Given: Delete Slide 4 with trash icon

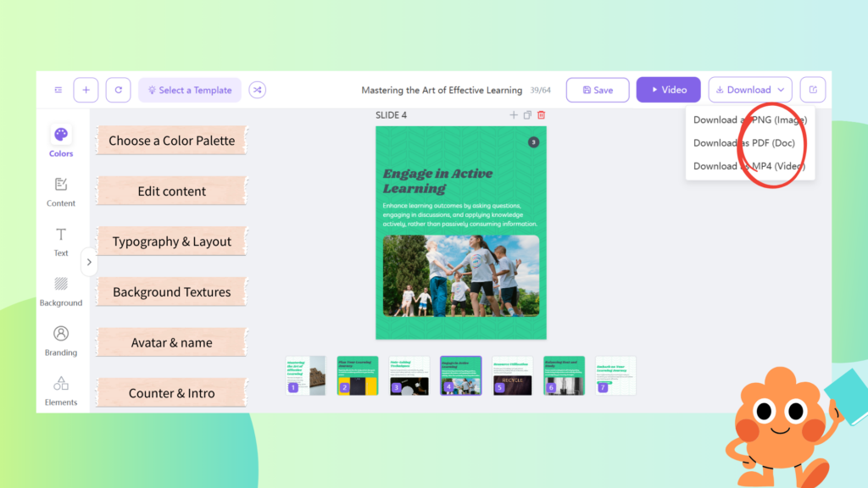Looking at the screenshot, I should (x=542, y=115).
